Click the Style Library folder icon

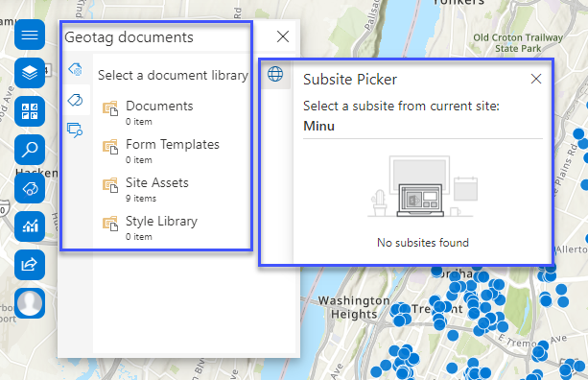[110, 224]
